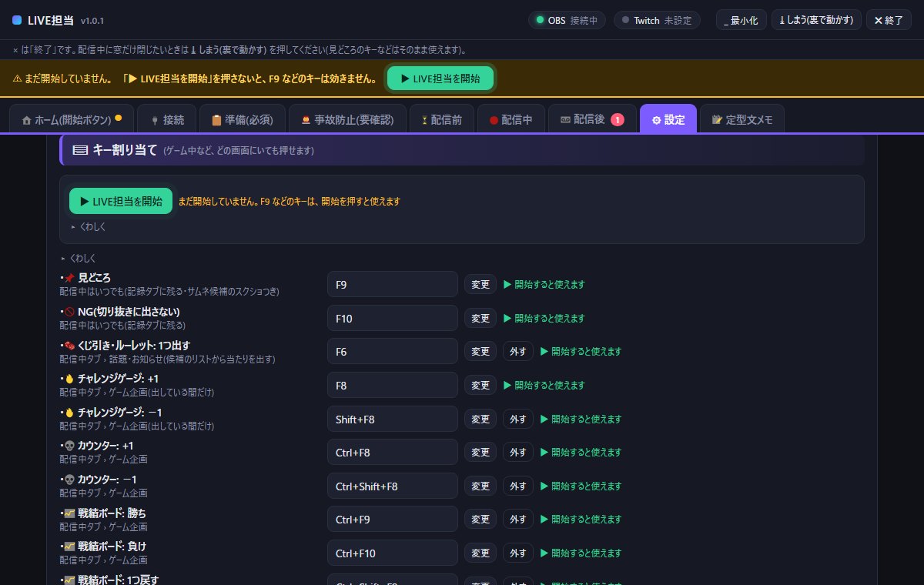Image resolution: width=924 pixels, height=585 pixels.
Task: Click the Shift+F8 key field
Action: pos(393,419)
